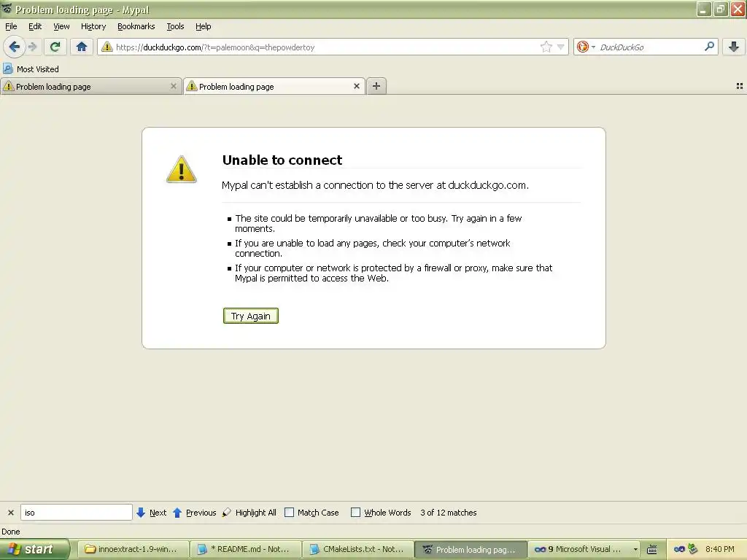Click the find bar text field containing iso
The height and width of the screenshot is (560, 747).
[x=76, y=513]
